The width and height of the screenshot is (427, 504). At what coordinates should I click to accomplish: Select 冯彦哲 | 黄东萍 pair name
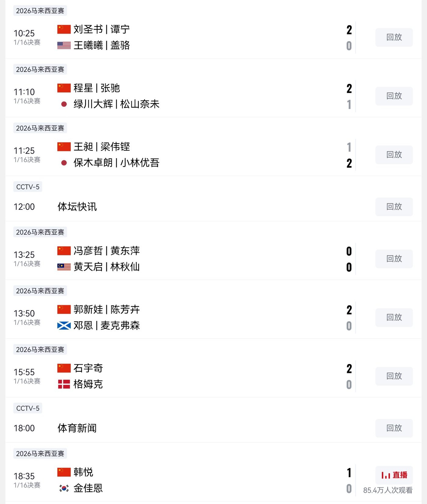click(x=106, y=251)
